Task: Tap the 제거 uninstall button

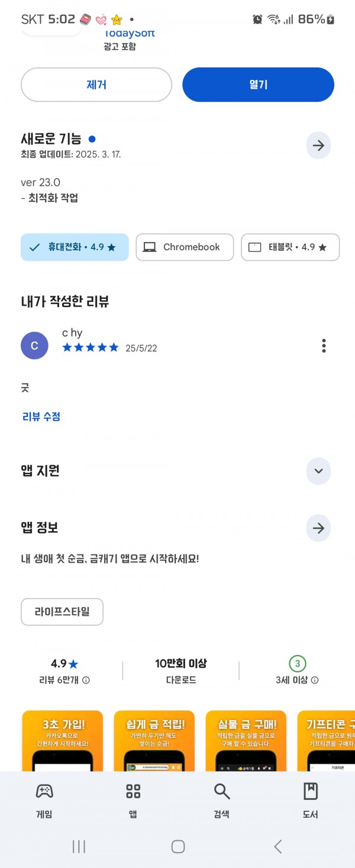Action: coord(96,85)
